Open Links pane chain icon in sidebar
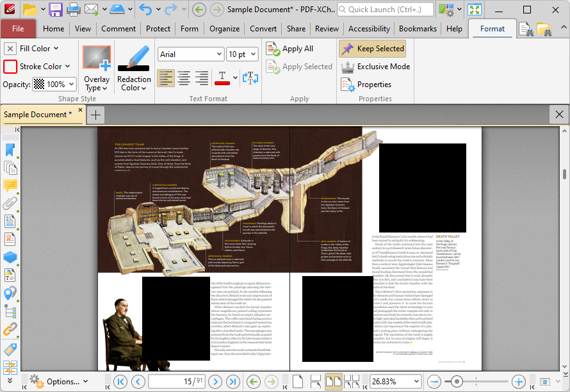 [x=10, y=329]
